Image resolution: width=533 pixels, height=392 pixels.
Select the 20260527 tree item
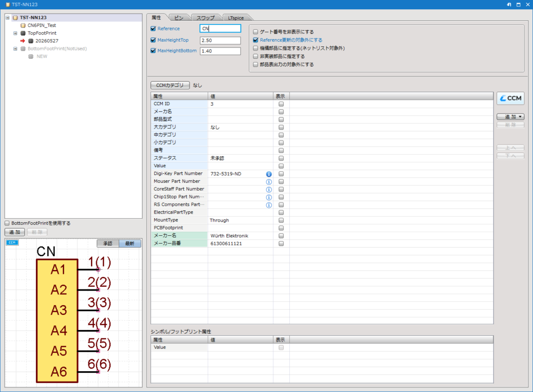point(47,41)
